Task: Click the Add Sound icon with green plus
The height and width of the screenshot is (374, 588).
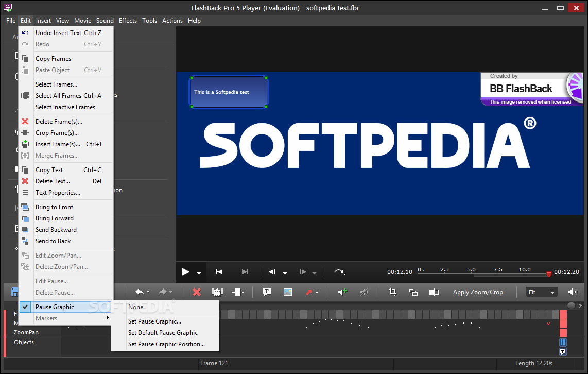Action: 342,292
